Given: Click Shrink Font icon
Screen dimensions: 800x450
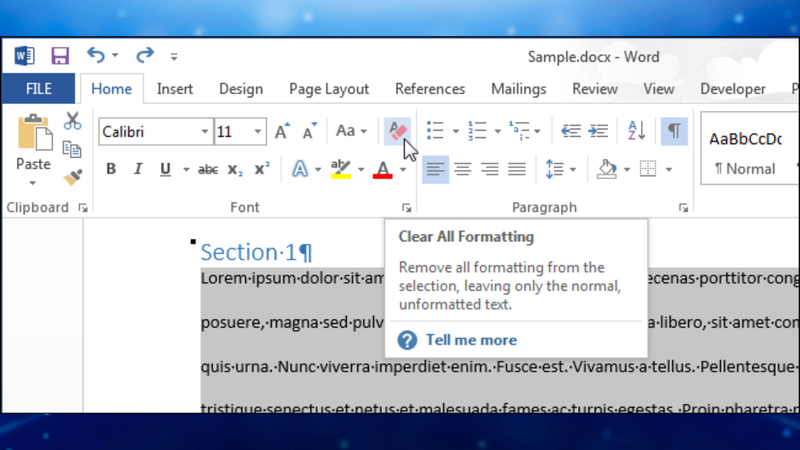Looking at the screenshot, I should click(309, 132).
